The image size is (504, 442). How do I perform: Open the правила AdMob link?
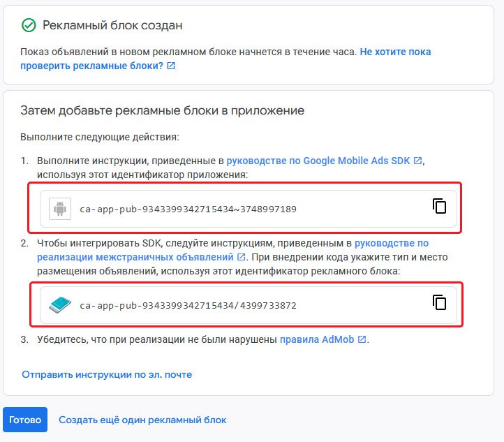(x=318, y=340)
